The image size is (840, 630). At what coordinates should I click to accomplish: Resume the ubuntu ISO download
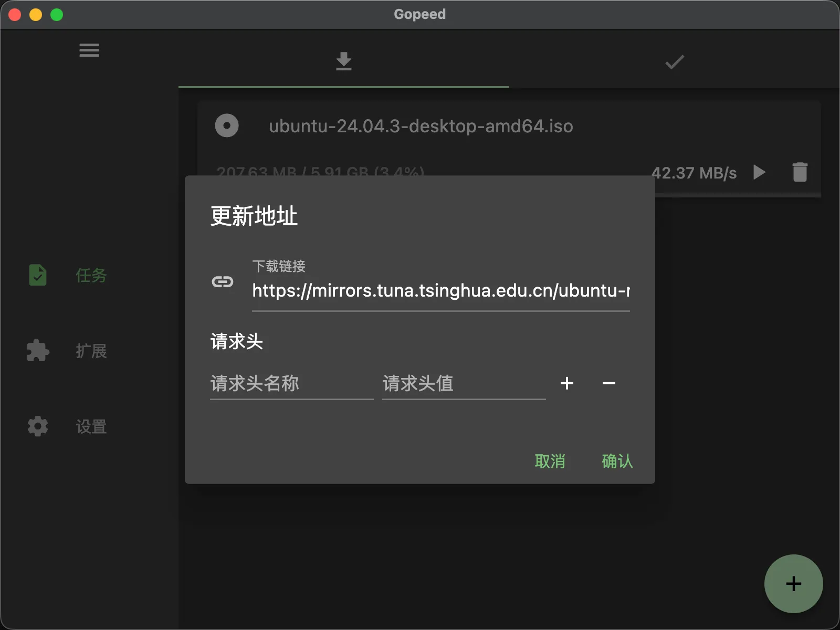pyautogui.click(x=759, y=172)
